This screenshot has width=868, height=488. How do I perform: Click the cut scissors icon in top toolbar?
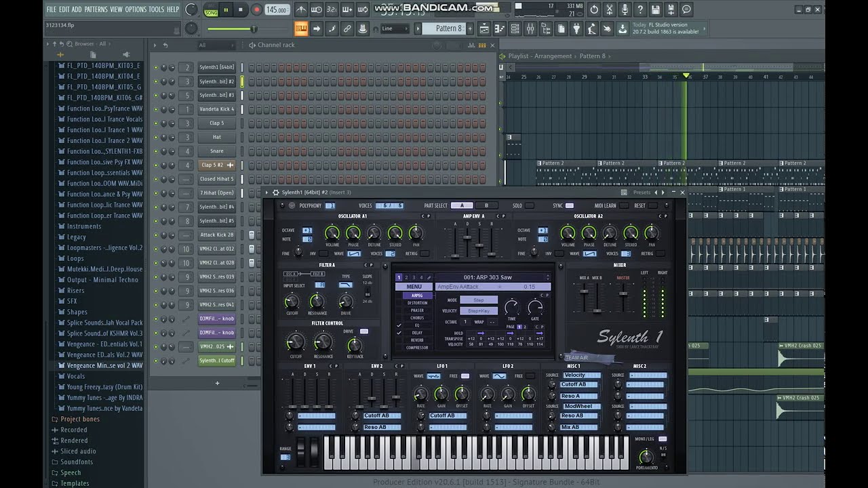point(609,9)
